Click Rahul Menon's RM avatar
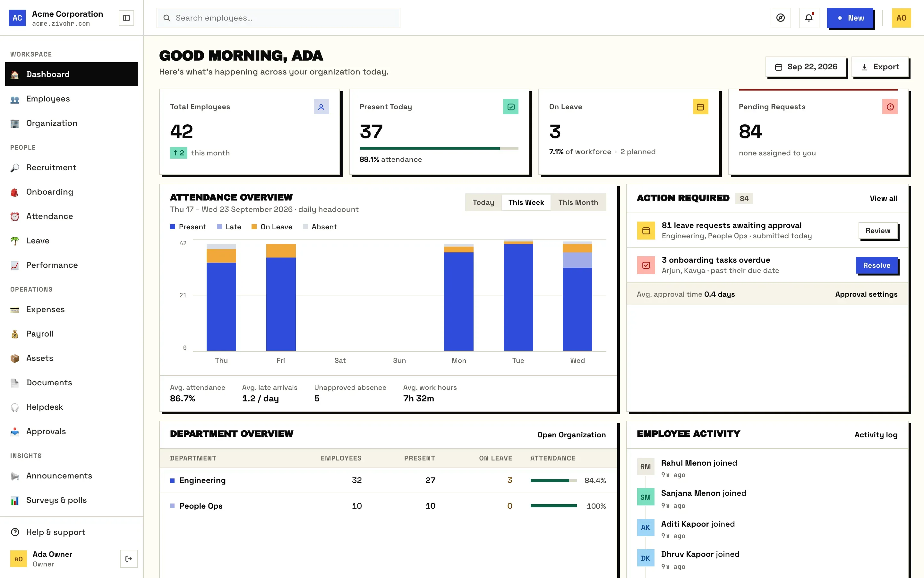Image resolution: width=924 pixels, height=578 pixels. 645,466
